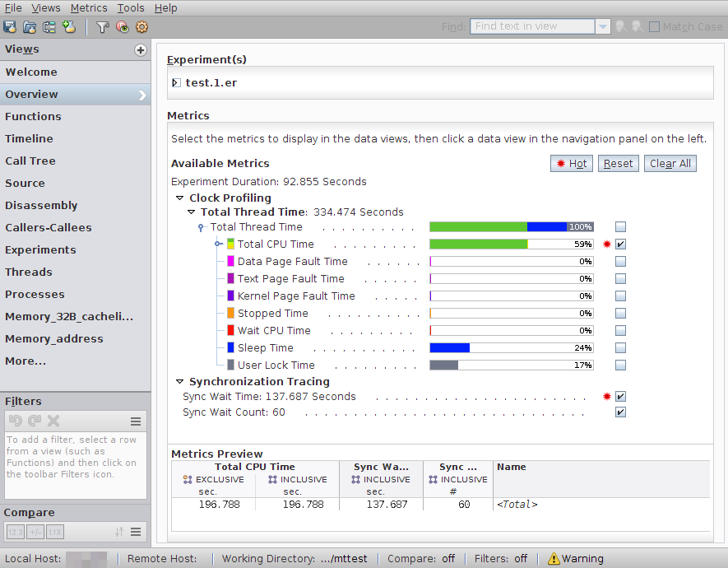Viewport: 728px width, 568px height.
Task: Click the plus icon beside Views
Action: (141, 49)
